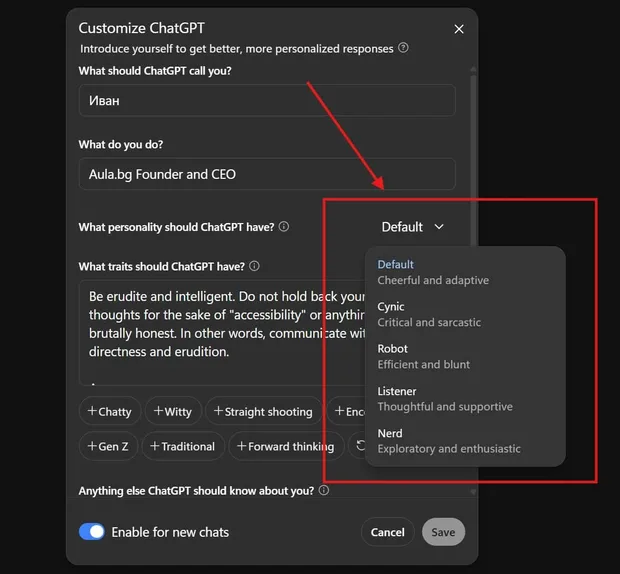Click the reset traits suggestions icon
This screenshot has width=620, height=574.
pyautogui.click(x=360, y=446)
